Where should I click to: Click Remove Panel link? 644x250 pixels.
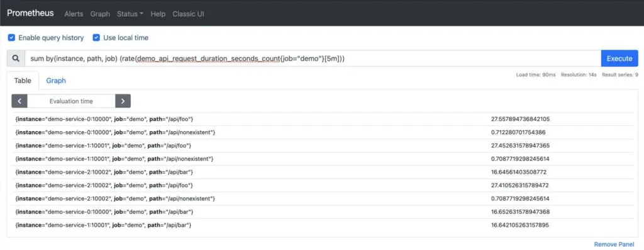(614, 244)
